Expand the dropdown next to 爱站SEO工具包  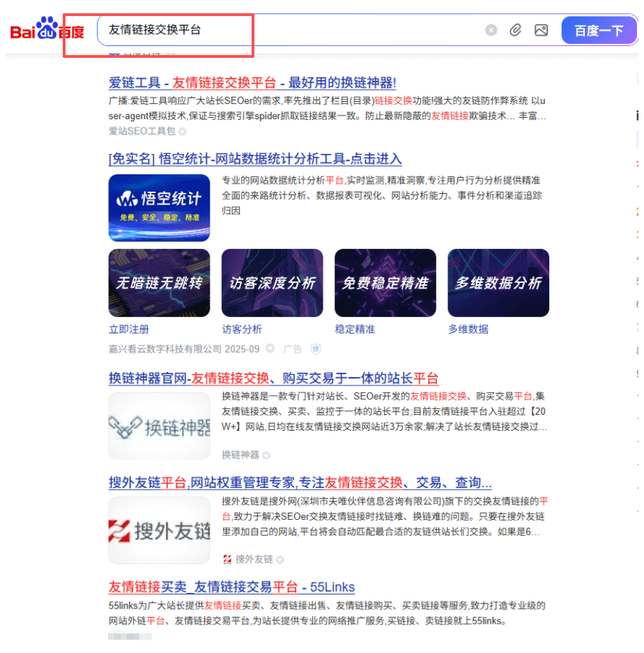coord(182,130)
